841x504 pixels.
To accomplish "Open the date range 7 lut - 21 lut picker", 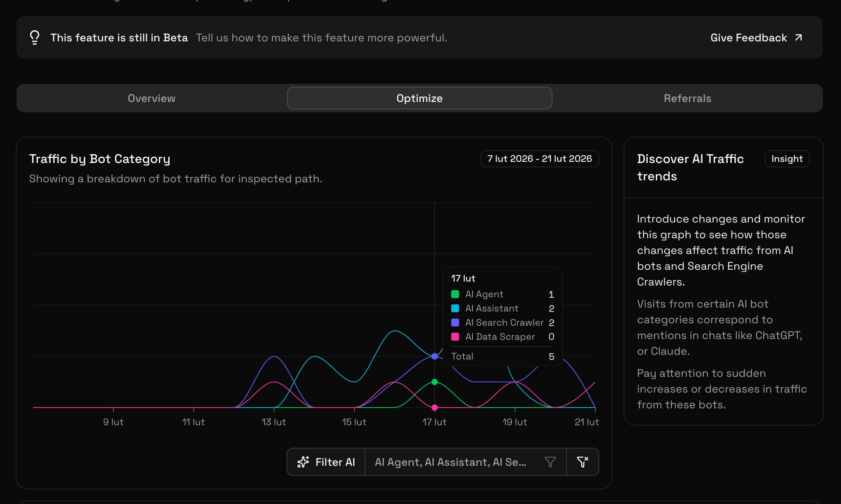I will tap(539, 159).
